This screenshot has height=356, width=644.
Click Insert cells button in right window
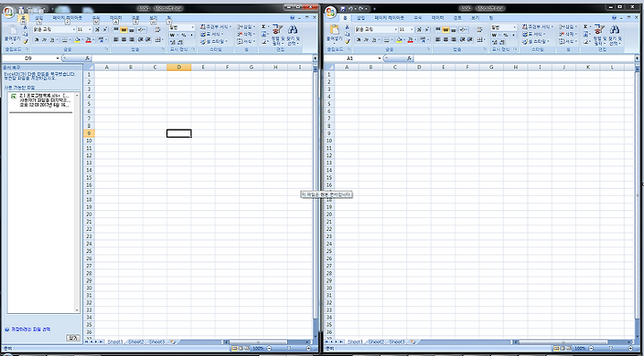[x=567, y=27]
